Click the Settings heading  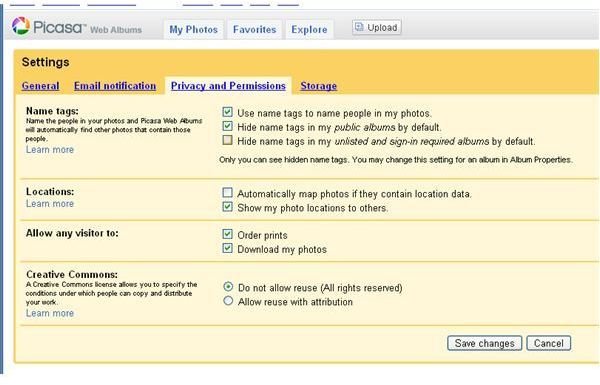46,62
